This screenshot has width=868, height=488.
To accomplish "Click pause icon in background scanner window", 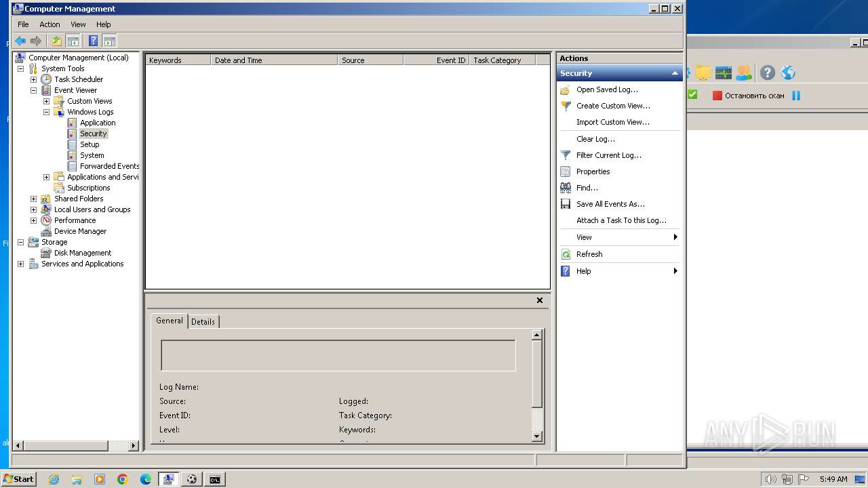I will [796, 96].
